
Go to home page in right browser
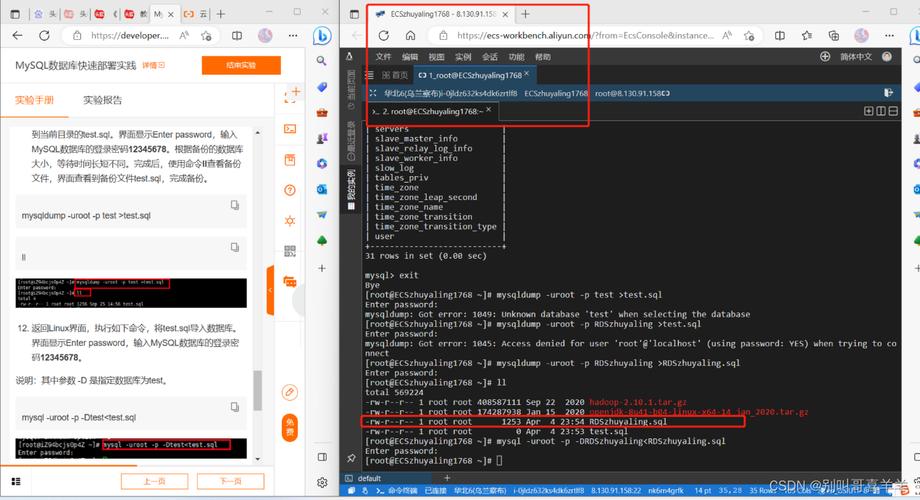[411, 36]
